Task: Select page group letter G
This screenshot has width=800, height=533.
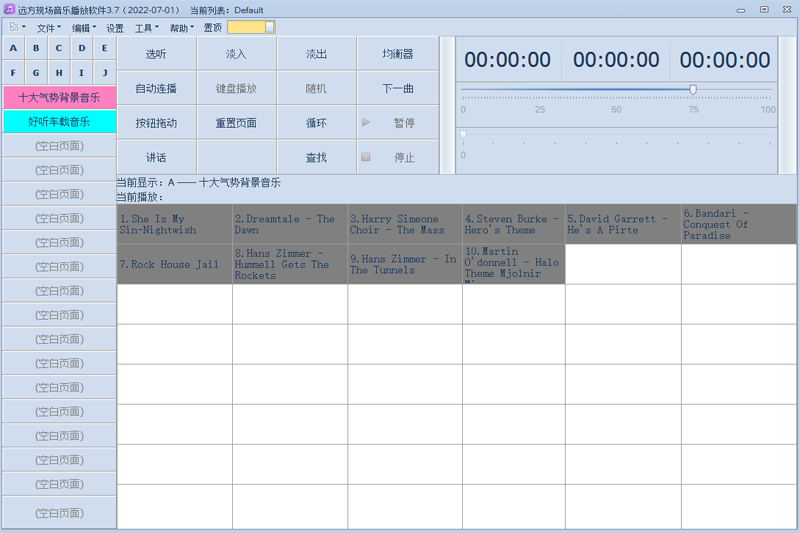Action: point(36,73)
